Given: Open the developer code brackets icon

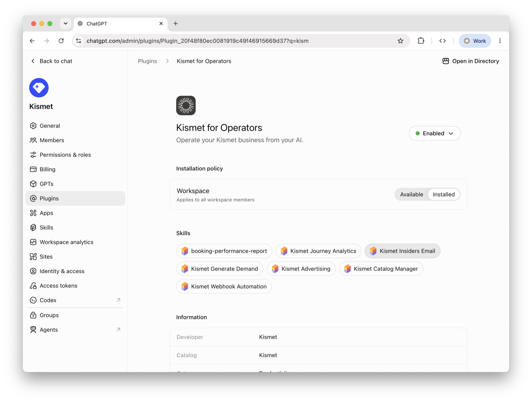Looking at the screenshot, I should (443, 41).
